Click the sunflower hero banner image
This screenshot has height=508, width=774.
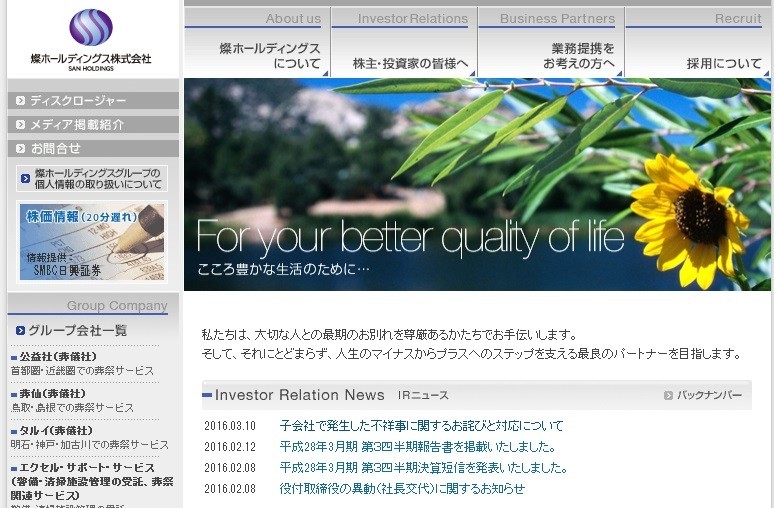[477, 184]
